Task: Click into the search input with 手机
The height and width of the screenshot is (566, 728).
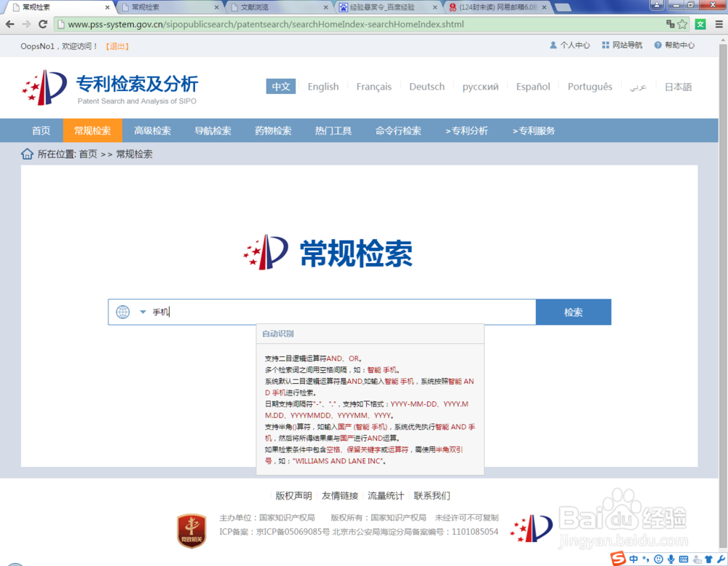Action: pyautogui.click(x=343, y=312)
